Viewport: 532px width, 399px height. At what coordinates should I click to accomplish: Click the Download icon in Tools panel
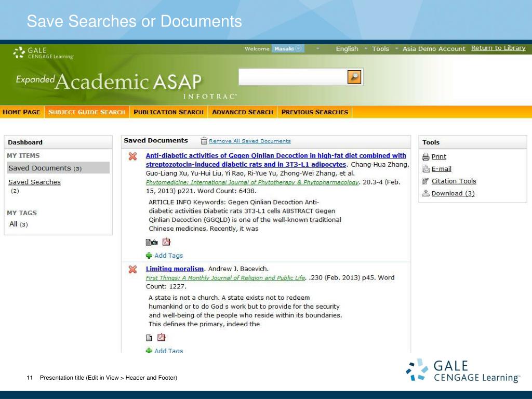(425, 193)
